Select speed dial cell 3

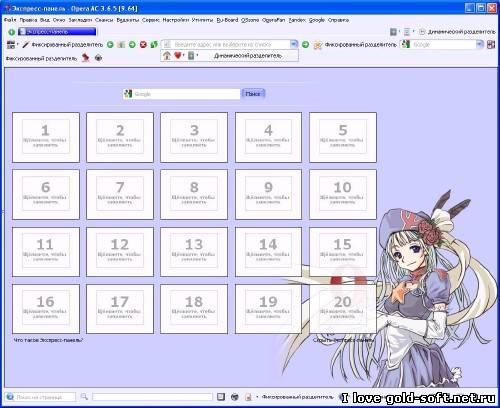194,137
